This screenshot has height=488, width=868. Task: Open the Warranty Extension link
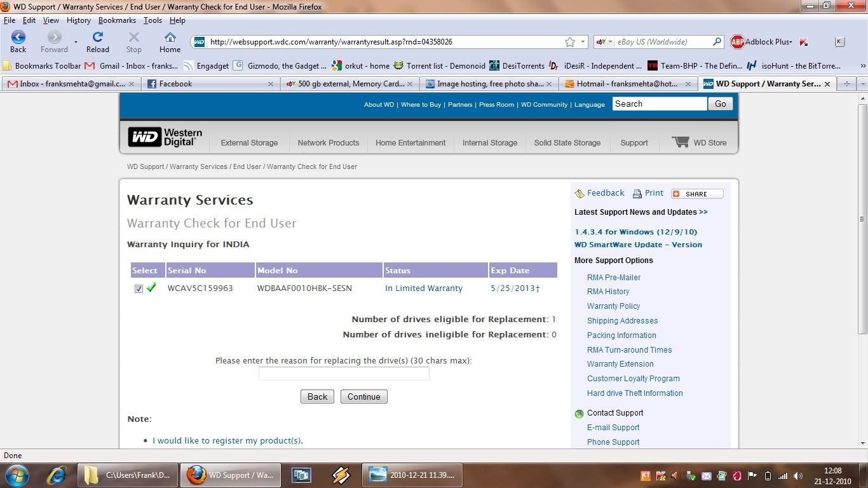click(x=620, y=364)
